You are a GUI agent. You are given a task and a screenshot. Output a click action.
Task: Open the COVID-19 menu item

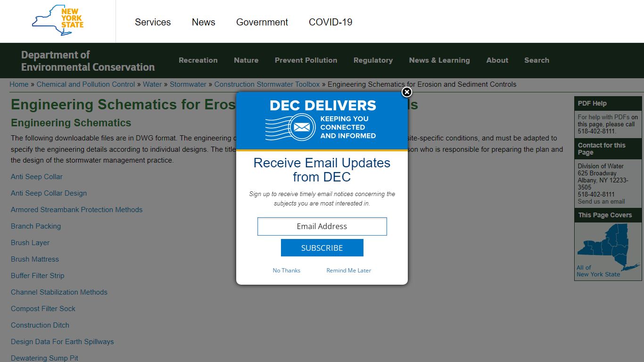pyautogui.click(x=330, y=22)
